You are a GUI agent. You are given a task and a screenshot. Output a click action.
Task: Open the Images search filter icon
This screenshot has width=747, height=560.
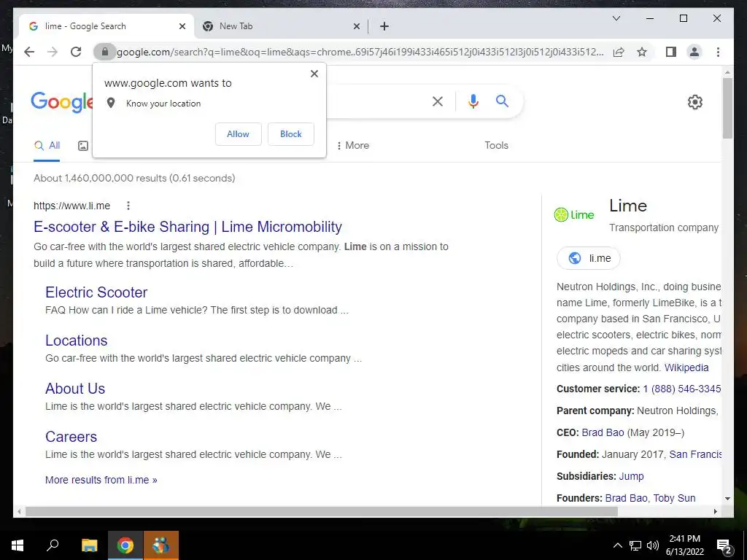83,146
